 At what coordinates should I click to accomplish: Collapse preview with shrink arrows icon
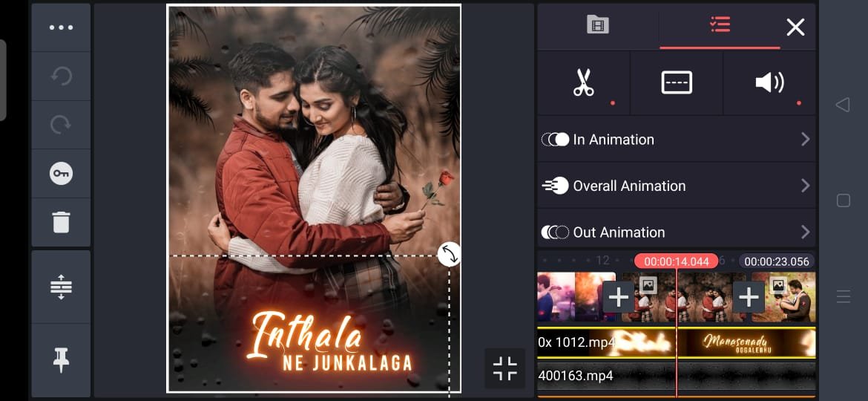point(505,368)
